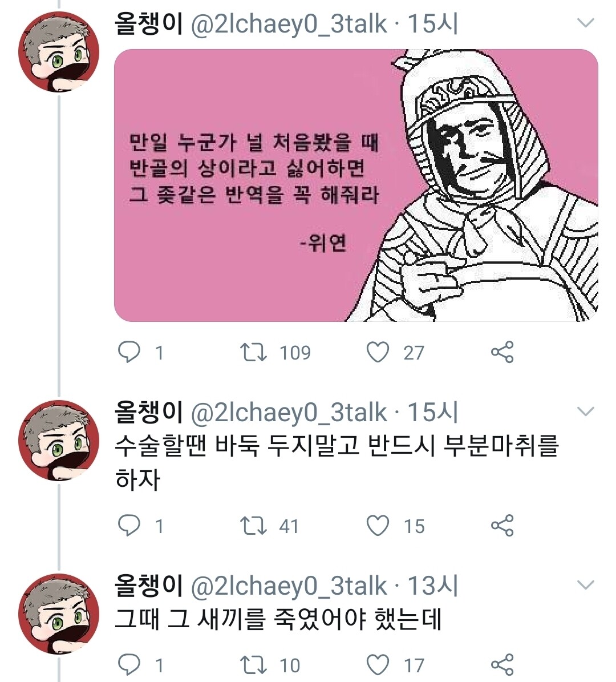Reply to the first tweet with the image

[129, 352]
